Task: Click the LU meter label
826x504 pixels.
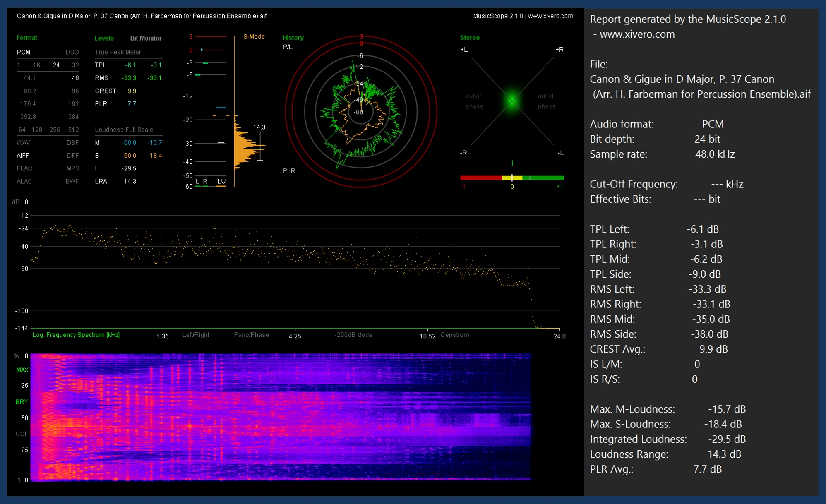Action: (221, 181)
